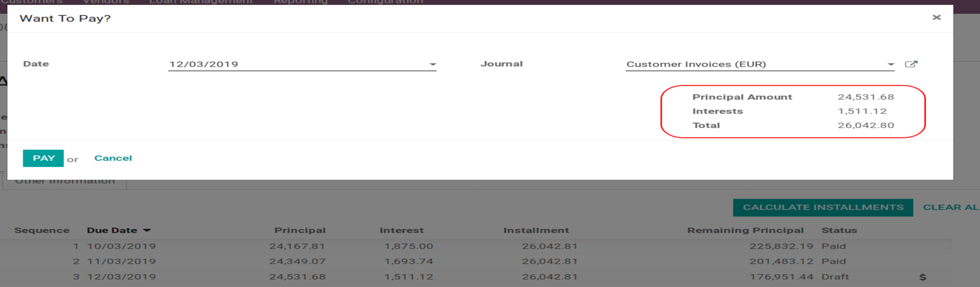This screenshot has height=287, width=980.
Task: Open the Loan Management menu
Action: click(x=201, y=2)
